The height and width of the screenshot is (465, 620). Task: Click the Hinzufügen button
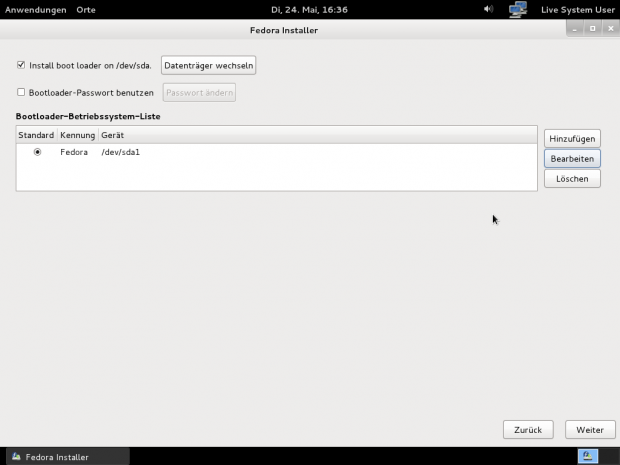point(572,139)
